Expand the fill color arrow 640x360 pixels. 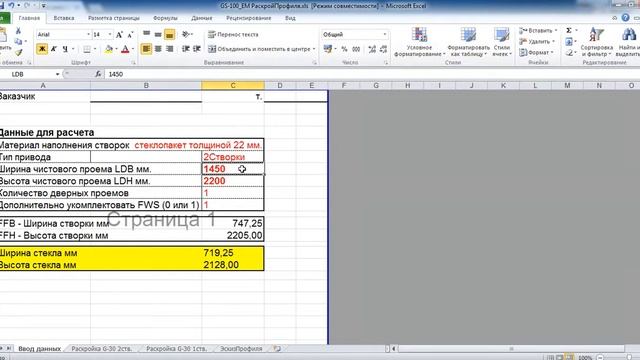pos(116,49)
